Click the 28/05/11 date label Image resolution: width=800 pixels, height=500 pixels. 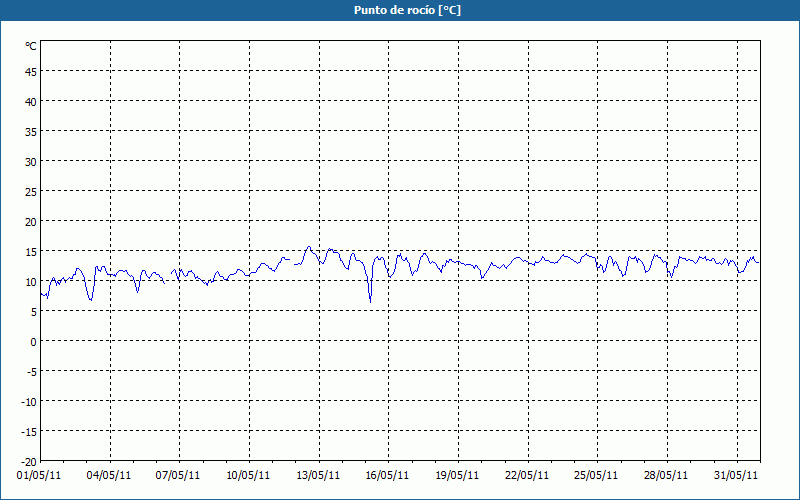click(x=666, y=476)
